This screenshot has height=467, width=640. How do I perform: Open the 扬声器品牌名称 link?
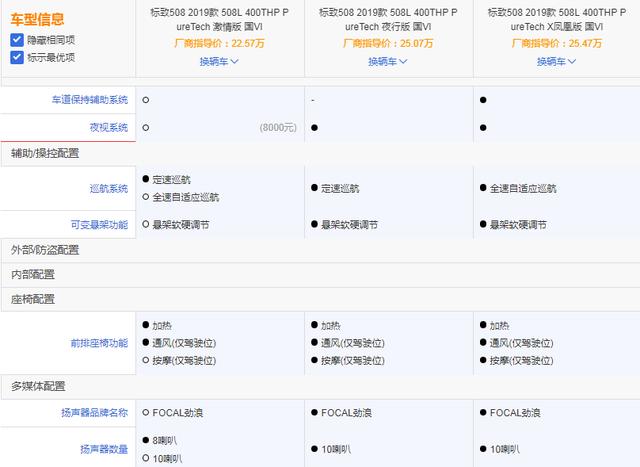[94, 413]
